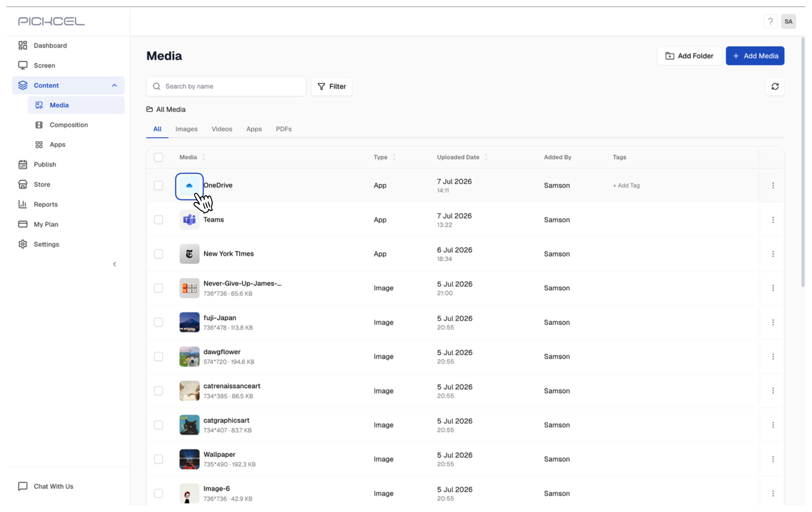Collapse the sidebar with the left chevron
Viewport: 812px width, 512px height.
coord(114,264)
